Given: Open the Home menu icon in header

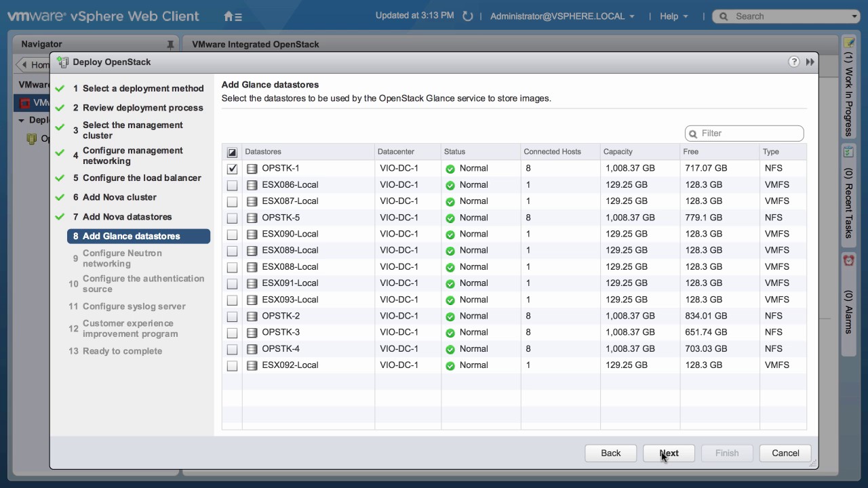Looking at the screenshot, I should (x=233, y=16).
